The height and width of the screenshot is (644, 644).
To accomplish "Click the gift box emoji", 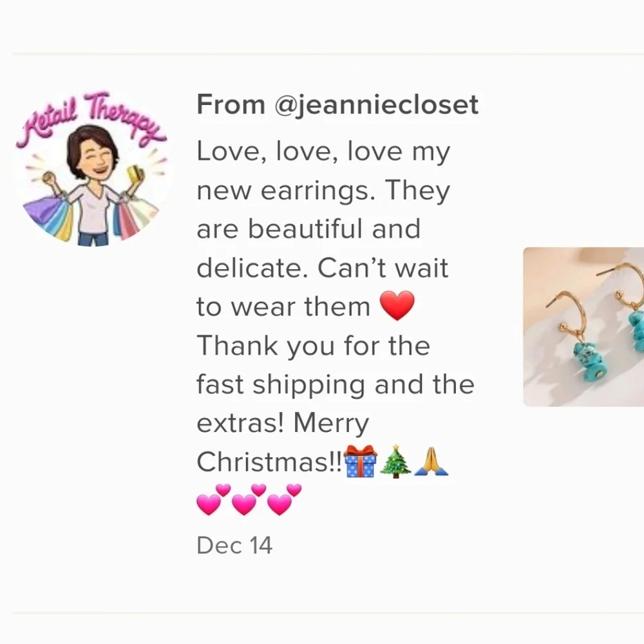I will pos(360,461).
